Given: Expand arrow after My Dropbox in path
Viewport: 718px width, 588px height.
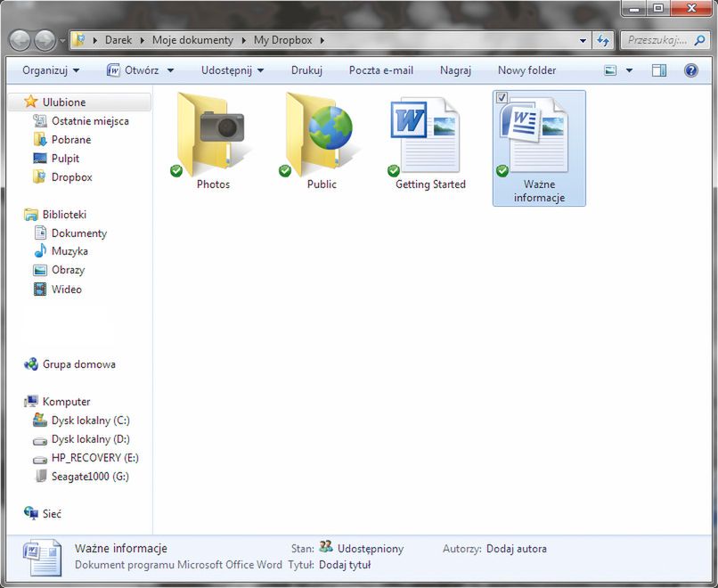Looking at the screenshot, I should click(322, 40).
